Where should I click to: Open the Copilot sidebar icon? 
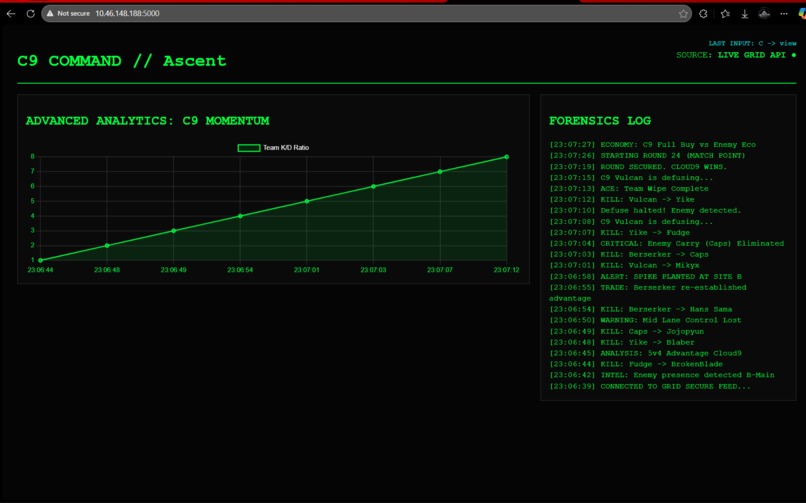click(802, 14)
